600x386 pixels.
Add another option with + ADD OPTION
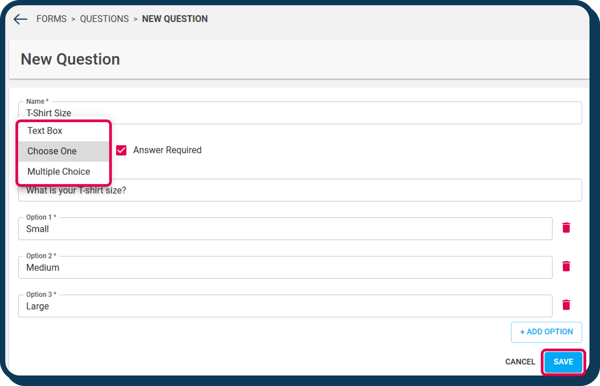[546, 332]
